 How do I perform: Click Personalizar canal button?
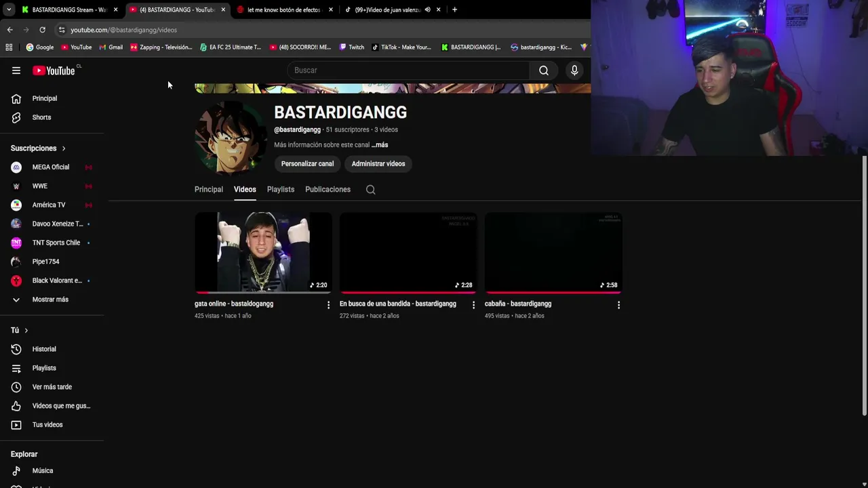[307, 164]
